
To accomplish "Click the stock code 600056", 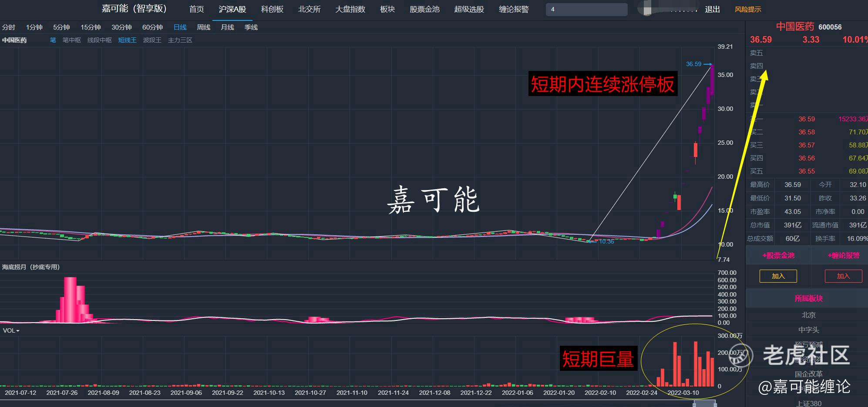I will pos(830,27).
